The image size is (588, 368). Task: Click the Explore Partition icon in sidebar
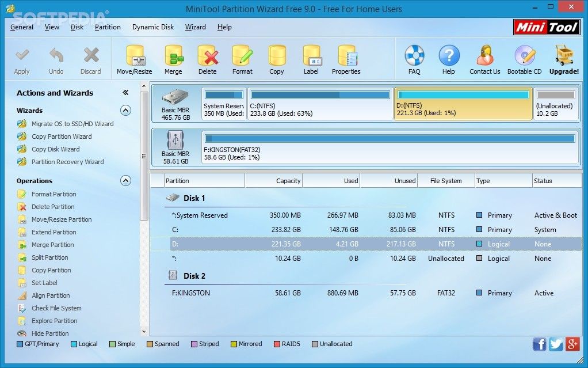click(x=22, y=321)
